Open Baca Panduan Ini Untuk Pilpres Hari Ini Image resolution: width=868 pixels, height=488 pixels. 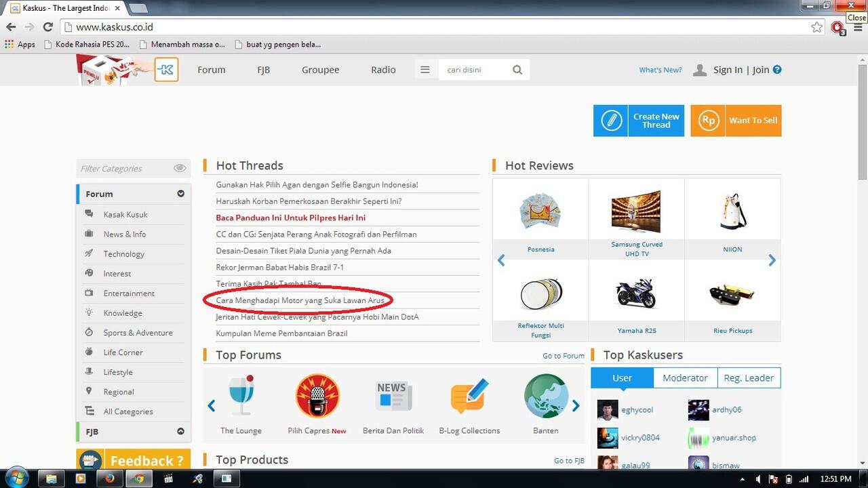(x=291, y=218)
